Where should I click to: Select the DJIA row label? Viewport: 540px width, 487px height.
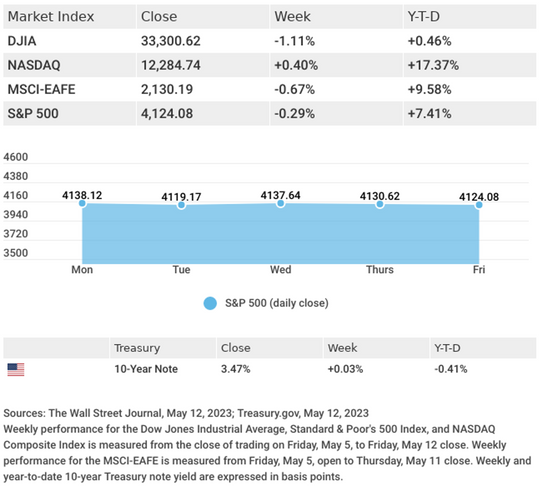click(x=22, y=41)
